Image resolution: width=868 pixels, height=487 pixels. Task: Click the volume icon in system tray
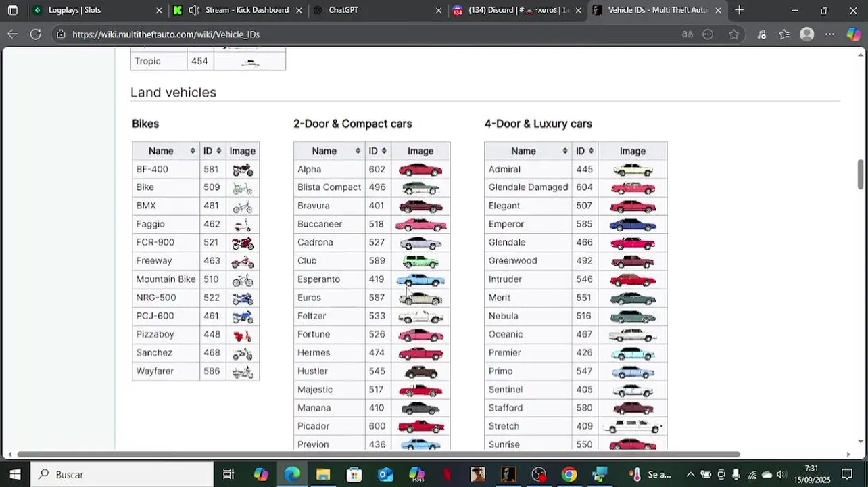pos(781,475)
